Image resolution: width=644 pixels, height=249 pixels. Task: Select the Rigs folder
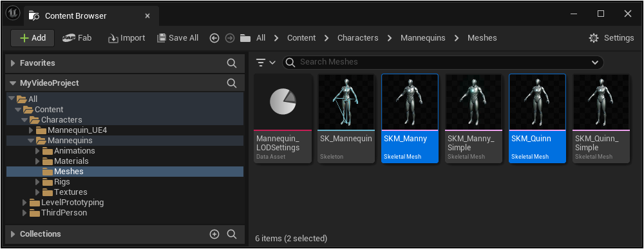coord(125,182)
